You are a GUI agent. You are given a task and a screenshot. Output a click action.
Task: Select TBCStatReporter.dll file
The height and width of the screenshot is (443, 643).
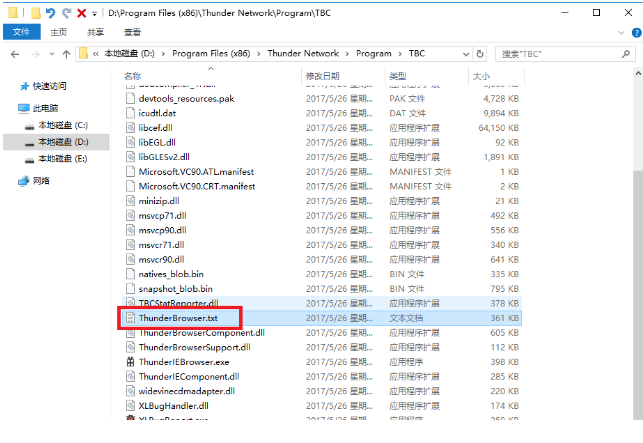178,303
